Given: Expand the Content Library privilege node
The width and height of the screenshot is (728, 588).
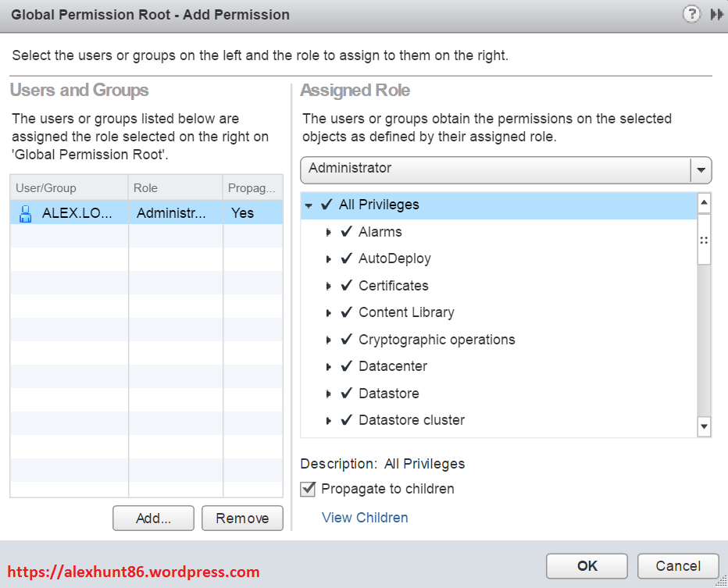Looking at the screenshot, I should (329, 313).
